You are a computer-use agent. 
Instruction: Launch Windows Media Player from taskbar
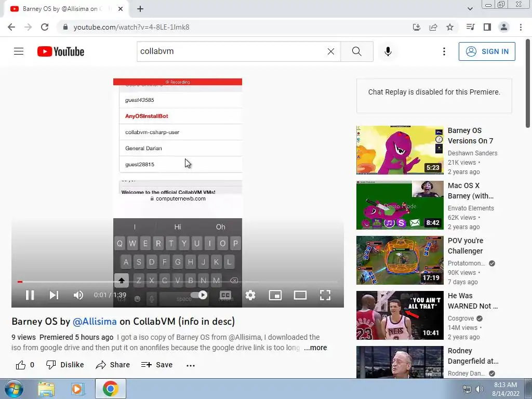[x=78, y=389]
